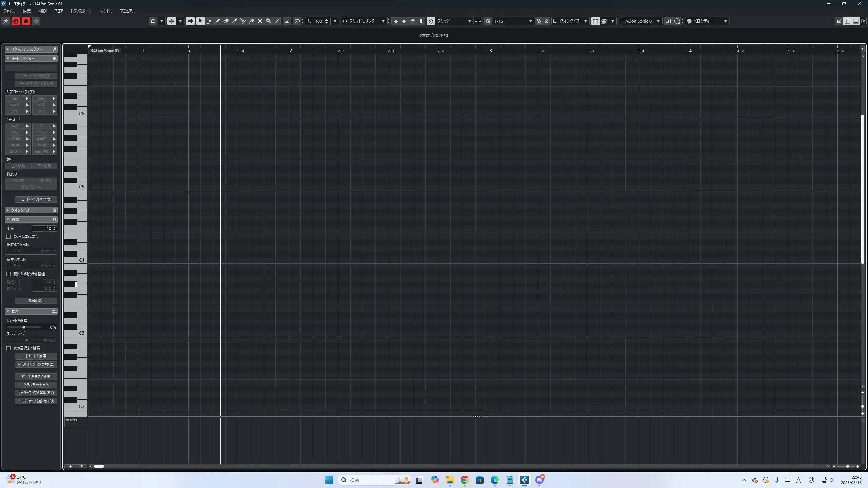
Task: Pick the Glue tool
Action: [x=251, y=21]
